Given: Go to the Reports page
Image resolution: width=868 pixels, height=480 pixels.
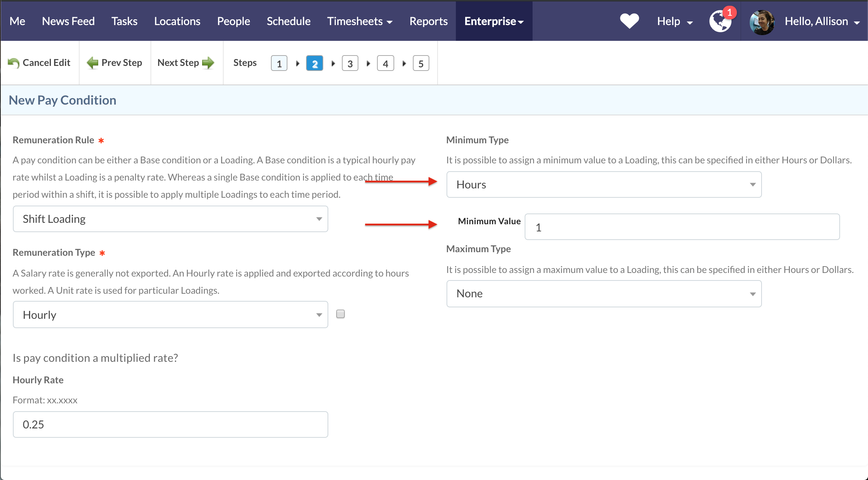Looking at the screenshot, I should pyautogui.click(x=428, y=21).
